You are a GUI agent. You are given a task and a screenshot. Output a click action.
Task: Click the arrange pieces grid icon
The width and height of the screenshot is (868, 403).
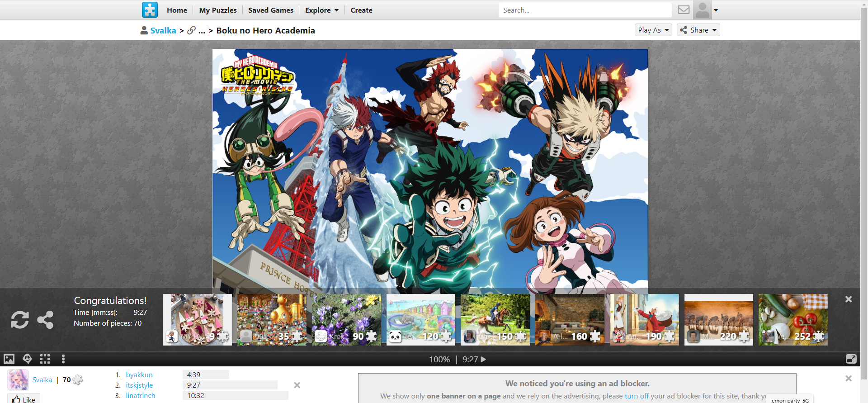pos(45,359)
